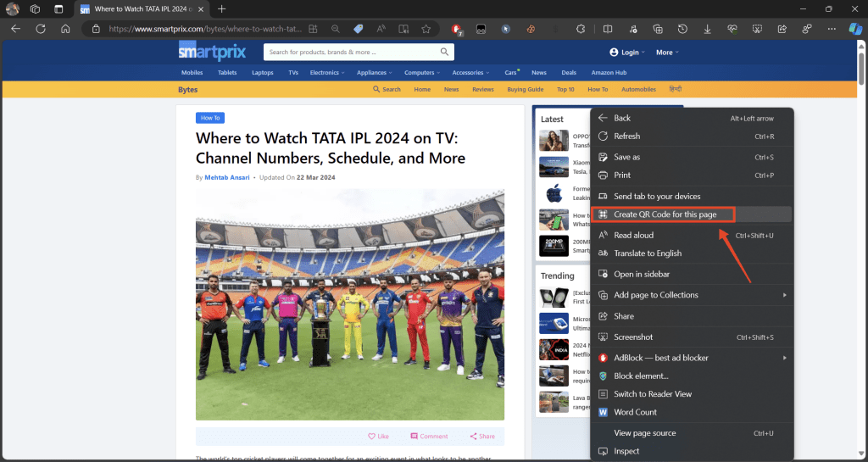This screenshot has width=868, height=462.
Task: View site information lock icon in address bar
Action: tap(96, 29)
